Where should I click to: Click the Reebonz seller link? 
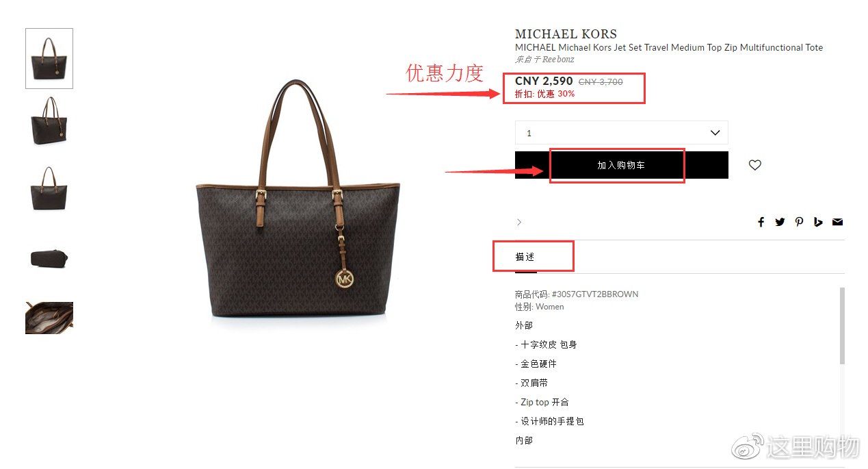pos(558,60)
